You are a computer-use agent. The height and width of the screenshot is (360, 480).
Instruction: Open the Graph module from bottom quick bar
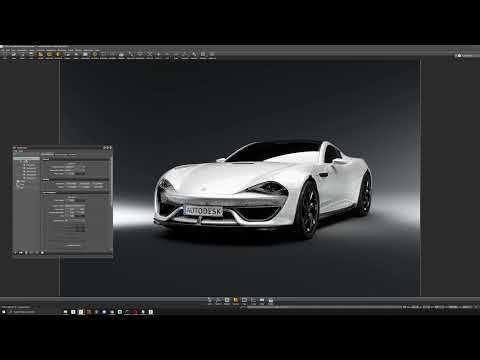[x=210, y=301]
